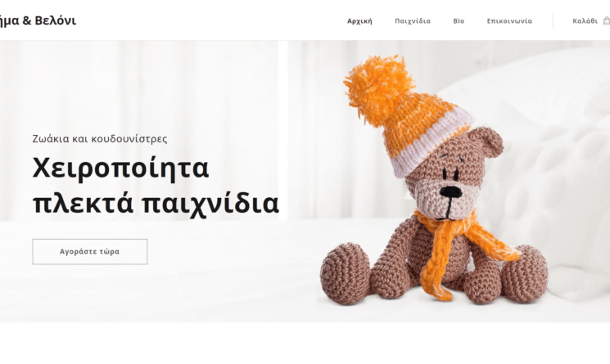
Task: Click the blank area below the banner
Action: coord(305,343)
